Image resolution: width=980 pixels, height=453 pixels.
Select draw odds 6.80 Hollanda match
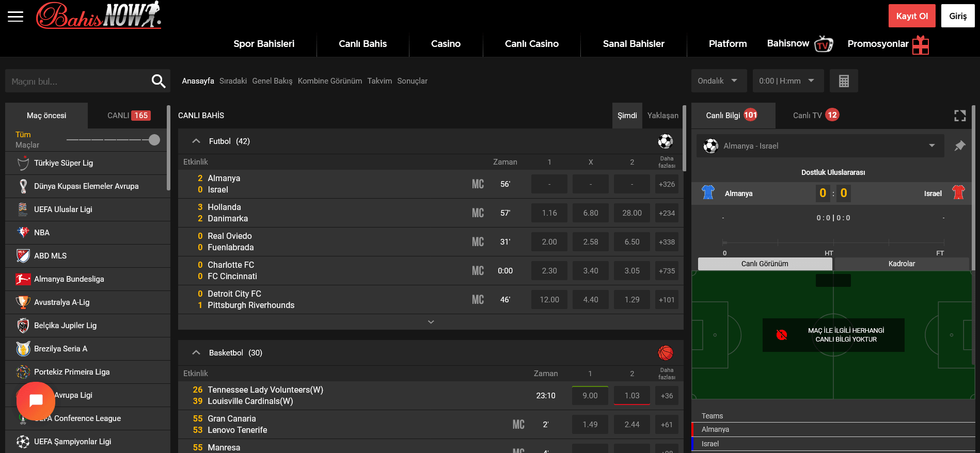(591, 213)
